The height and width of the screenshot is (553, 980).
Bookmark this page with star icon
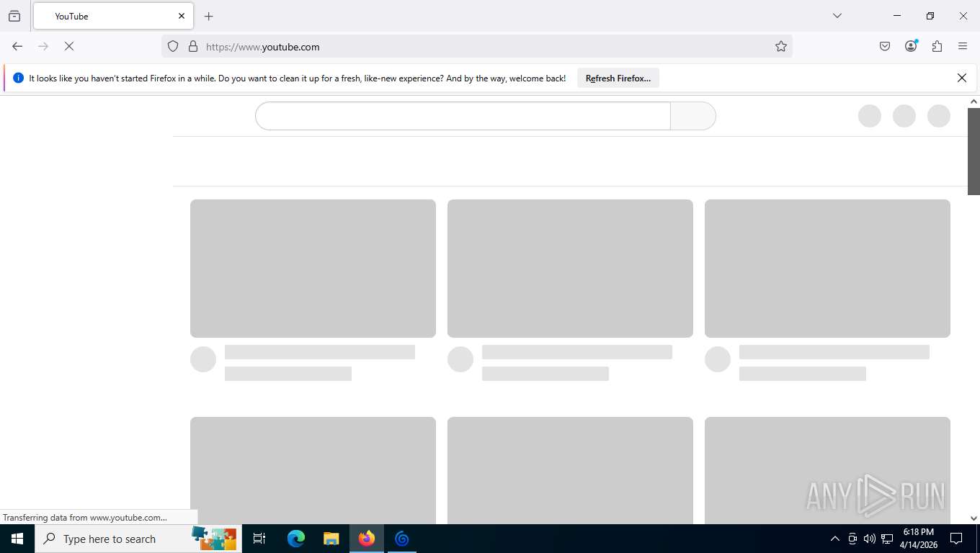(781, 46)
